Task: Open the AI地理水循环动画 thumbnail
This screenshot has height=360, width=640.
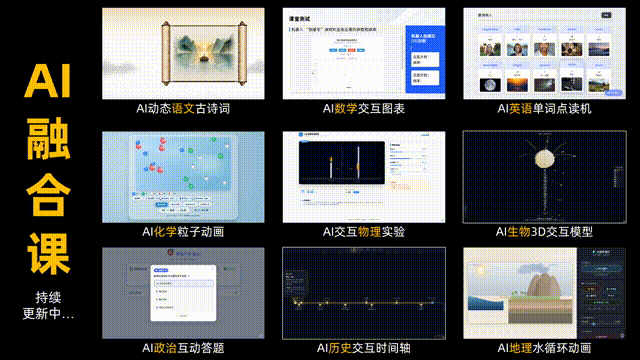Action: [x=544, y=293]
